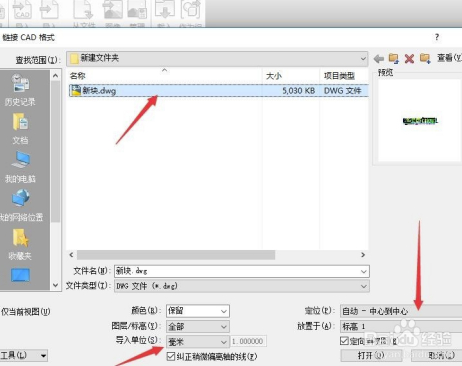Screen dimensions: 462x366
Task: Select the 新块.dwg file row
Action: 219,91
